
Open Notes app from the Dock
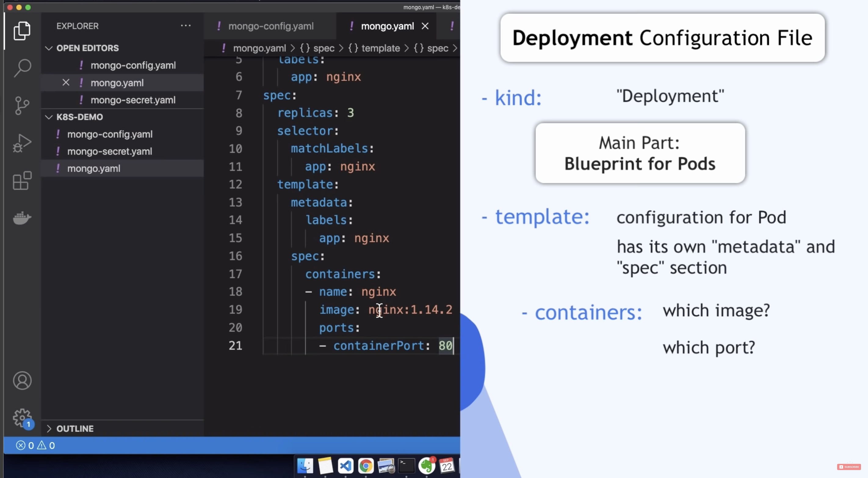[x=325, y=466]
